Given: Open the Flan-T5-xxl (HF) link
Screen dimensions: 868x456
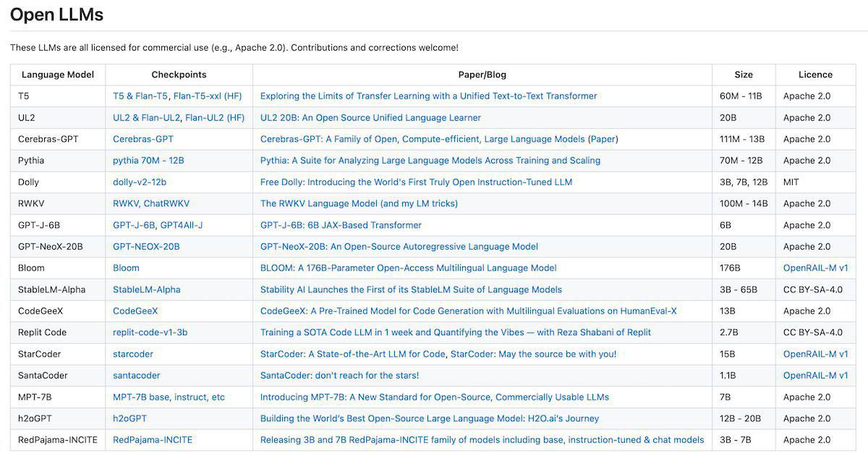Looking at the screenshot, I should 208,96.
